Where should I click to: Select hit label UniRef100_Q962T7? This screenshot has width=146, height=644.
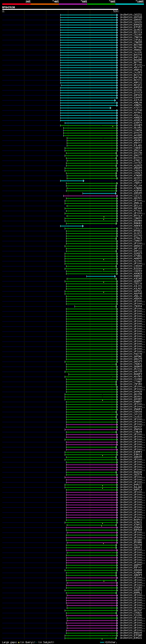131,156
